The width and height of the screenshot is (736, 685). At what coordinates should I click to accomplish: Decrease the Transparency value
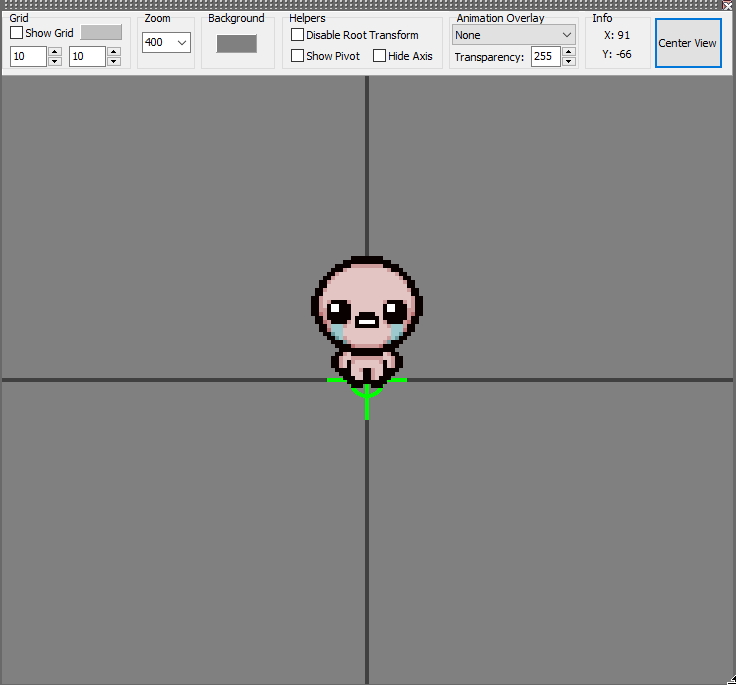coord(568,62)
